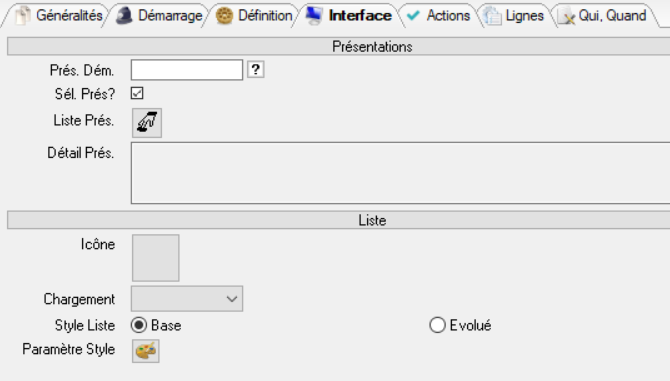Select the Evolué style radio button
Viewport: 670px width, 381px height.
[437, 325]
